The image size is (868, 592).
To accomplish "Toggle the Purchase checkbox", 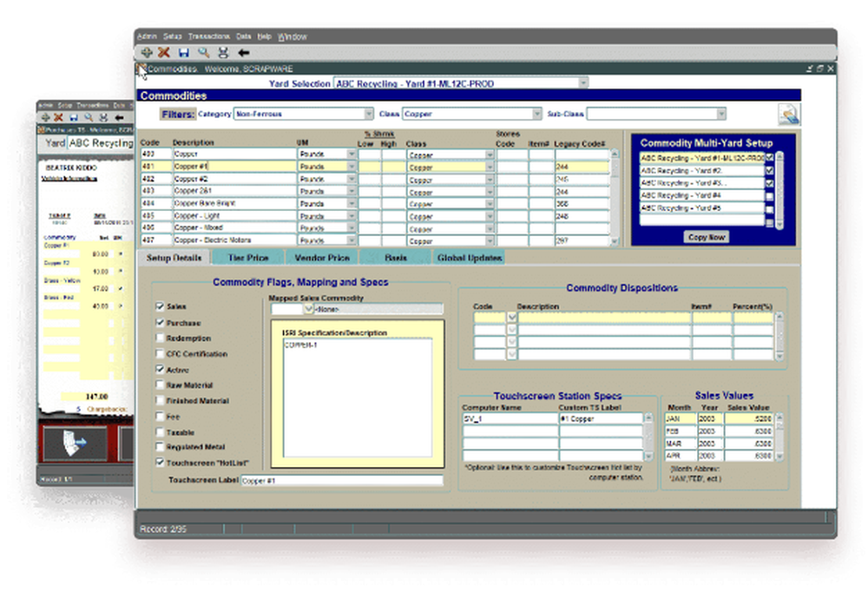I will (x=160, y=322).
